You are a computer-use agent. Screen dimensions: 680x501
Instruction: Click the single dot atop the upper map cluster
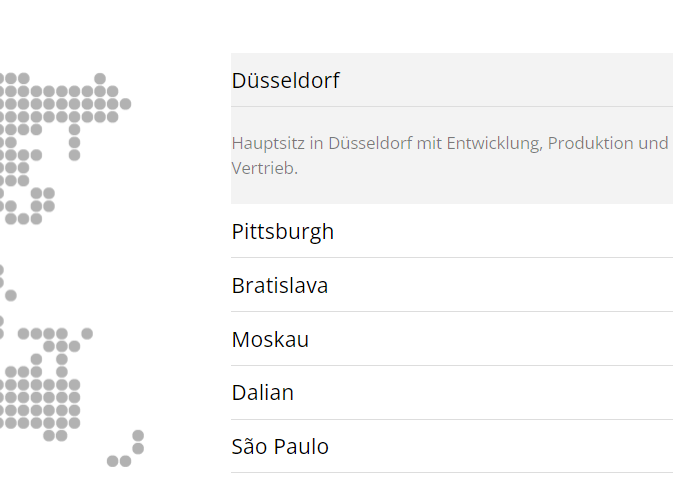(100, 78)
